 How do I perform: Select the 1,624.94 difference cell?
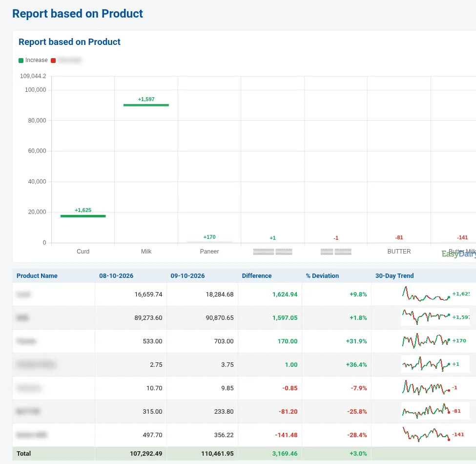click(270, 294)
